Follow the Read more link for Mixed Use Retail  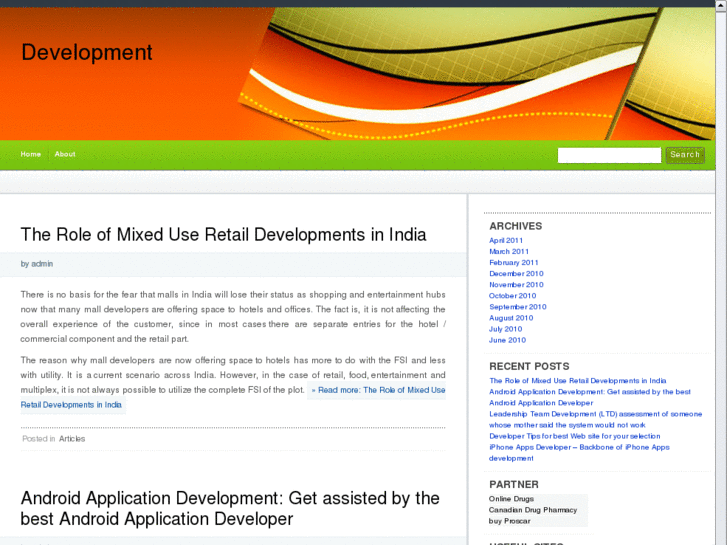coord(378,390)
